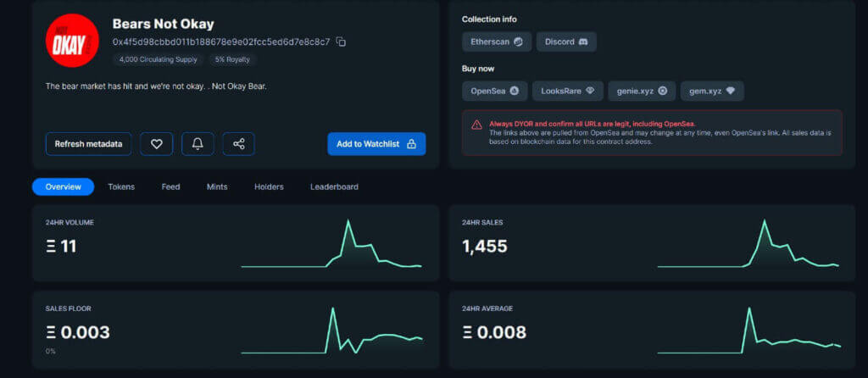Click the 5% Royalty badge
Image resolution: width=868 pixels, height=378 pixels.
(232, 59)
